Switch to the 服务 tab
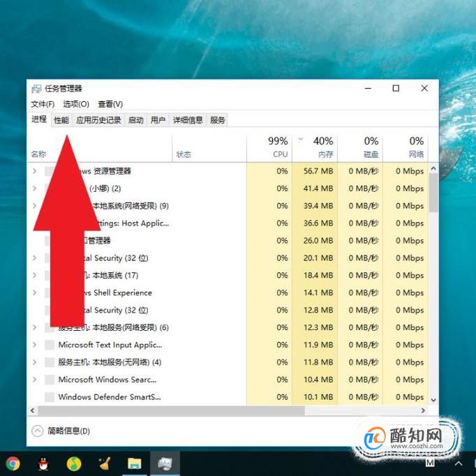 pos(217,120)
